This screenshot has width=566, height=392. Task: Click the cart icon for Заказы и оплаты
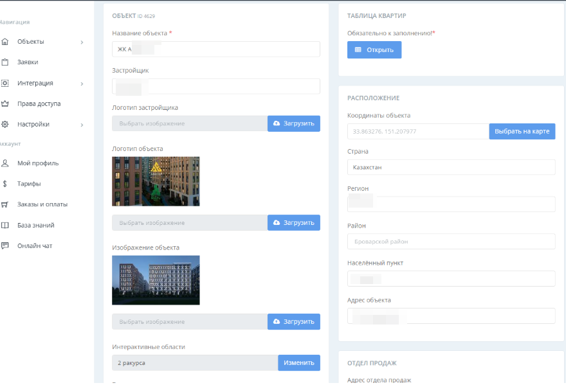[x=5, y=204]
